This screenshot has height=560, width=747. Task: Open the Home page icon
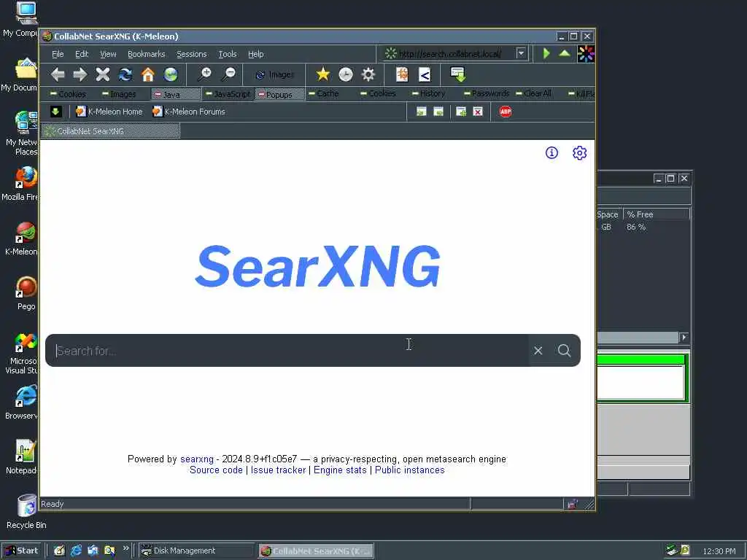[x=148, y=74]
